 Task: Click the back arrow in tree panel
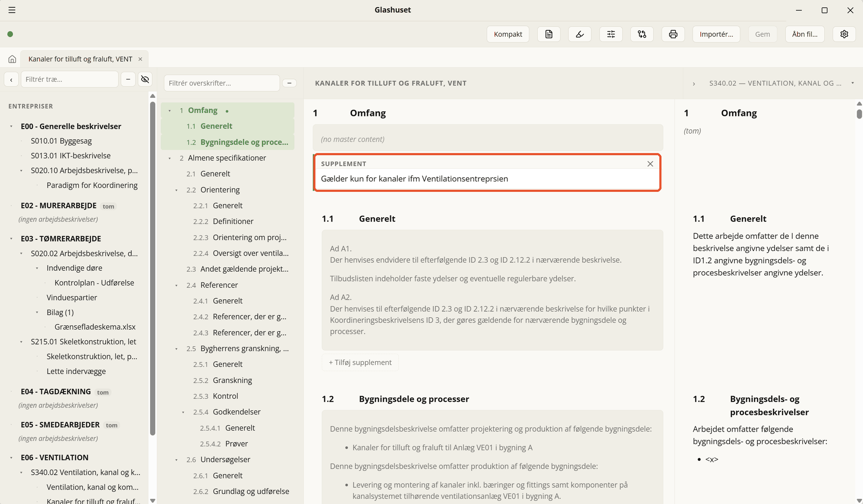[11, 79]
